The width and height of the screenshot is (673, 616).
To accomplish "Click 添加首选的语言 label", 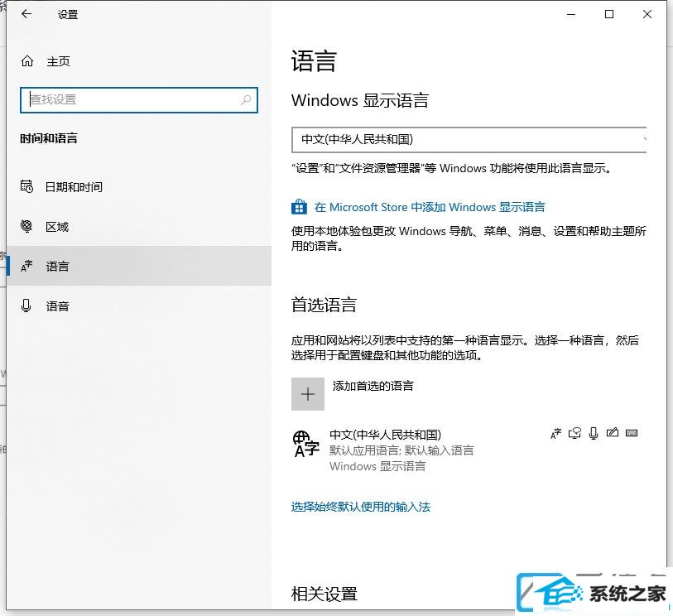I will [x=373, y=386].
